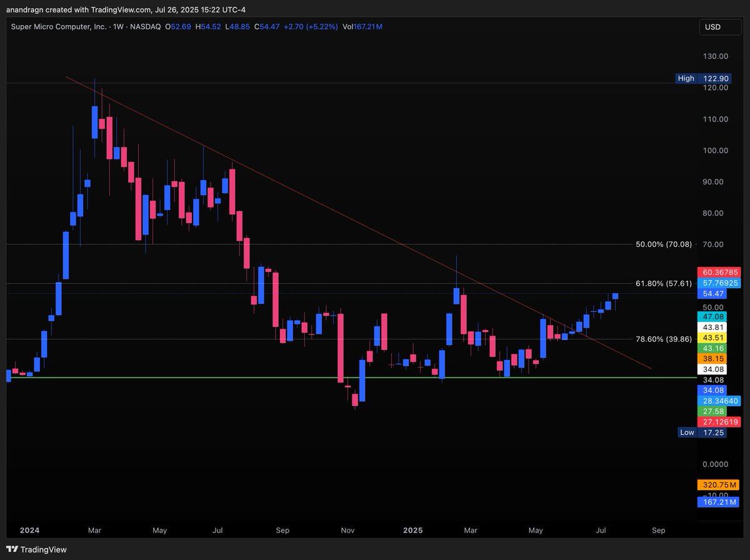Screen dimensions: 750x560
Task: Click the high value H54.52
Action: click(207, 27)
